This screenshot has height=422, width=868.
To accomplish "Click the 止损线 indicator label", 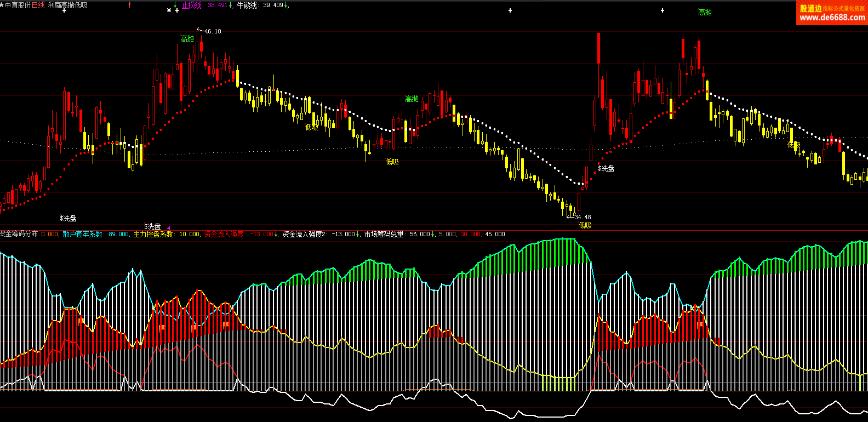I will coord(192,5).
